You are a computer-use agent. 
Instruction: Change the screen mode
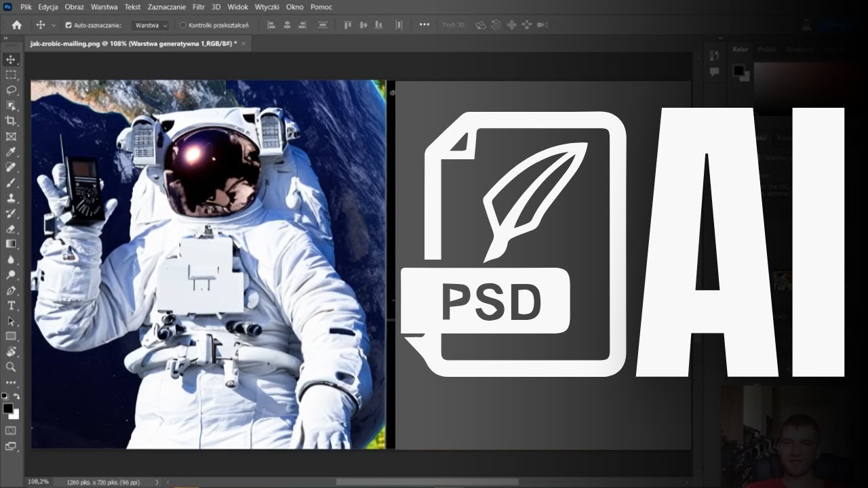click(11, 446)
